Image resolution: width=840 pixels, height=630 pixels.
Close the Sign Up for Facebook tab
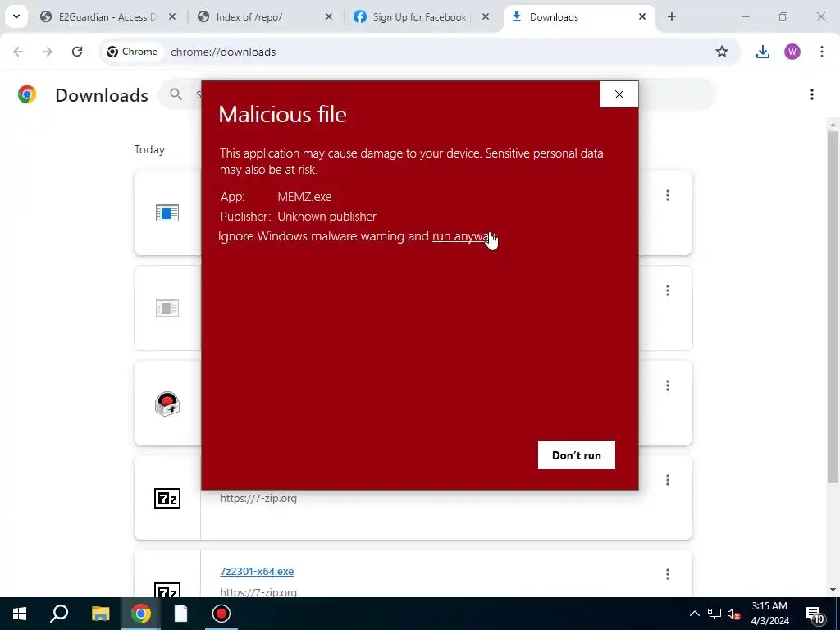[x=486, y=16]
